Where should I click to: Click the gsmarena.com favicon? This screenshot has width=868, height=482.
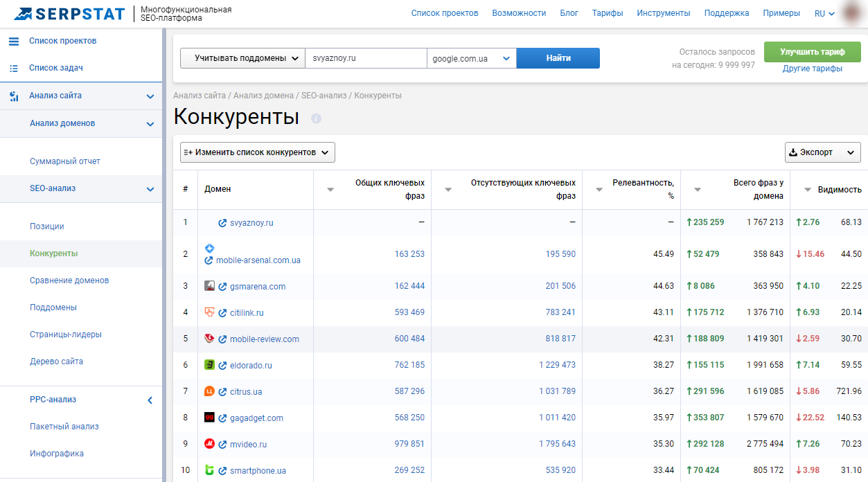(x=209, y=286)
